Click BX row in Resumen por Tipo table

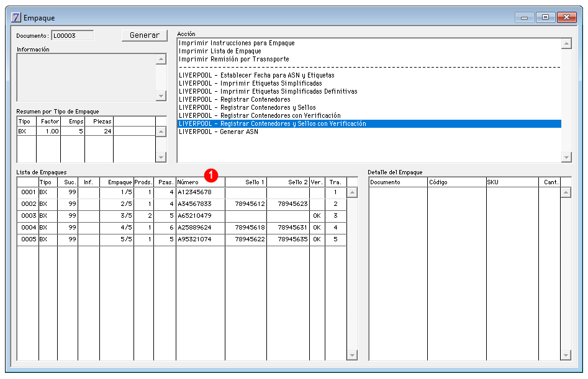click(x=86, y=131)
